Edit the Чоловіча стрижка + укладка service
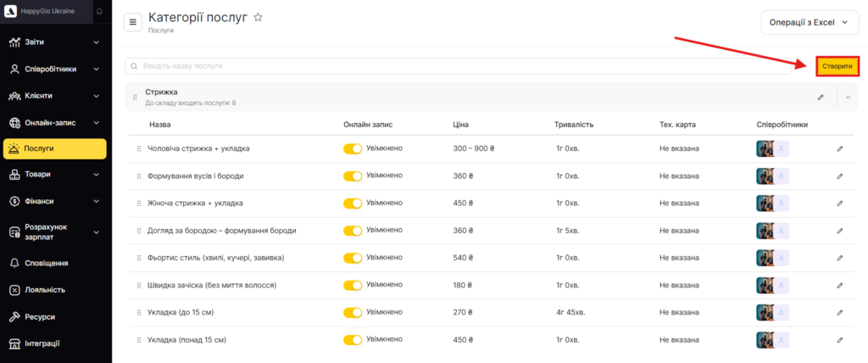 pyautogui.click(x=839, y=149)
